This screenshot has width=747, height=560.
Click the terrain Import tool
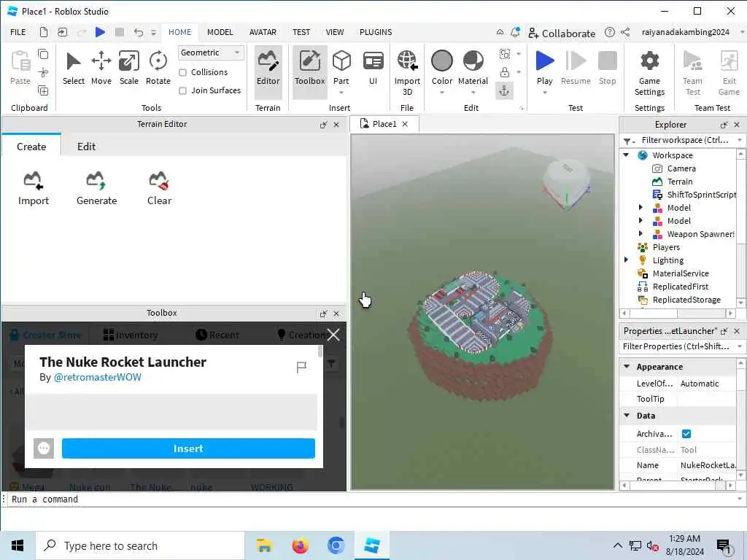coord(34,189)
